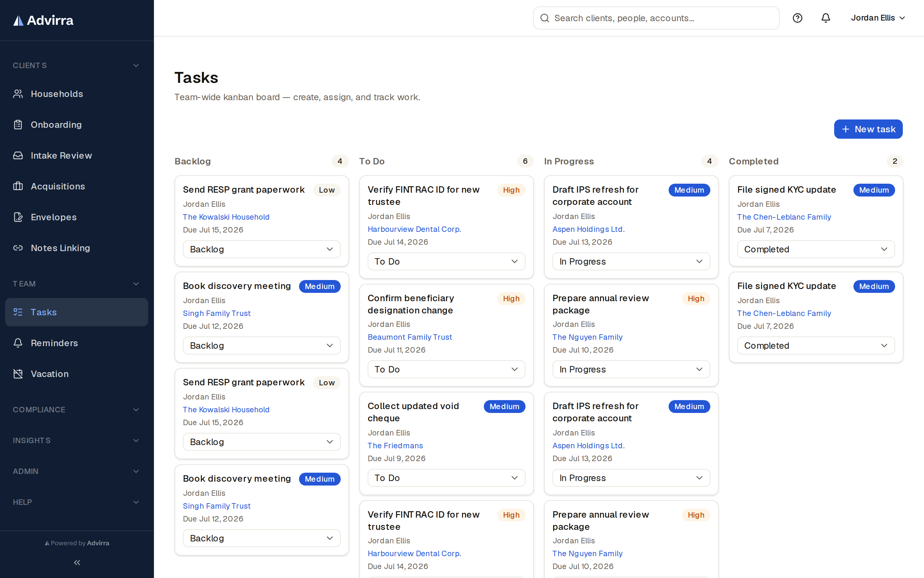
Task: Expand the COMPLIANCE section
Action: tap(77, 409)
